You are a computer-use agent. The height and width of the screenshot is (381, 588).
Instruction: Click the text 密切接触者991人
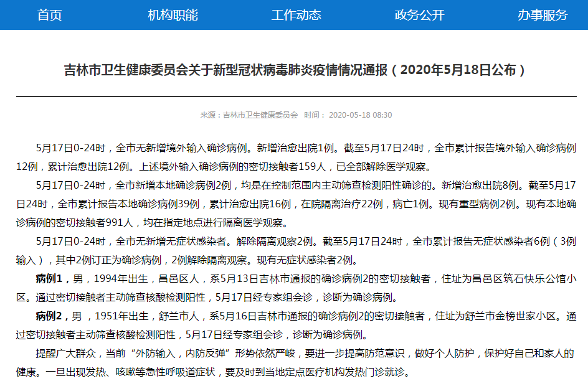[x=95, y=223]
